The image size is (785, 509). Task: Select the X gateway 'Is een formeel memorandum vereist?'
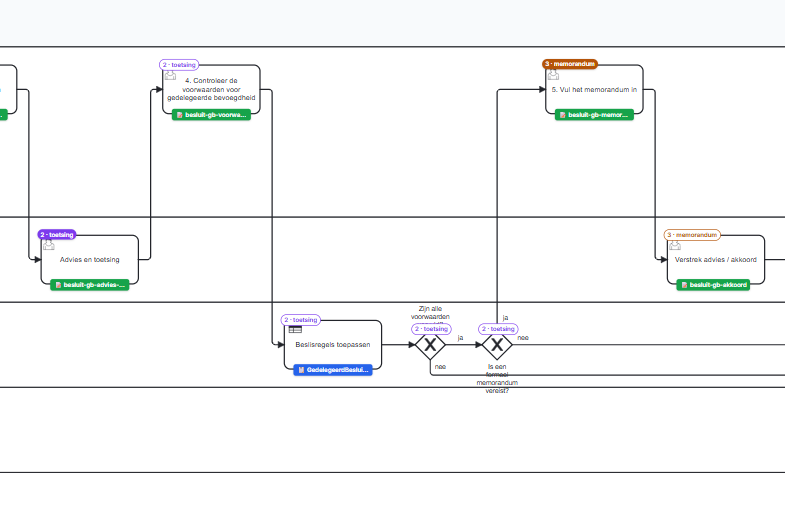(497, 345)
